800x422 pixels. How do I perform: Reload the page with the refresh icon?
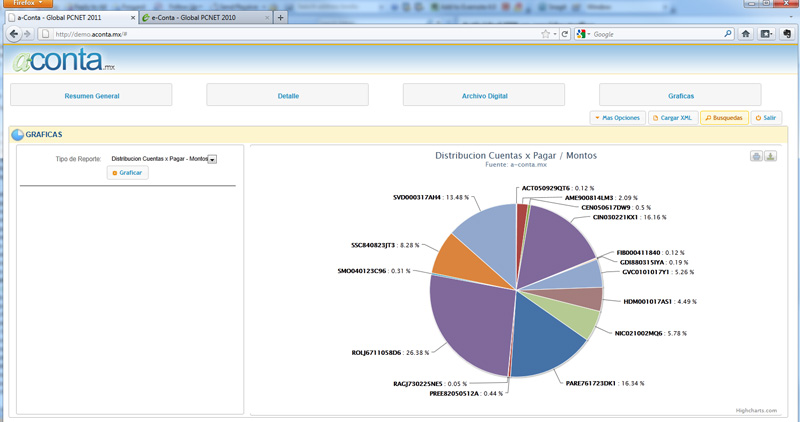click(565, 34)
